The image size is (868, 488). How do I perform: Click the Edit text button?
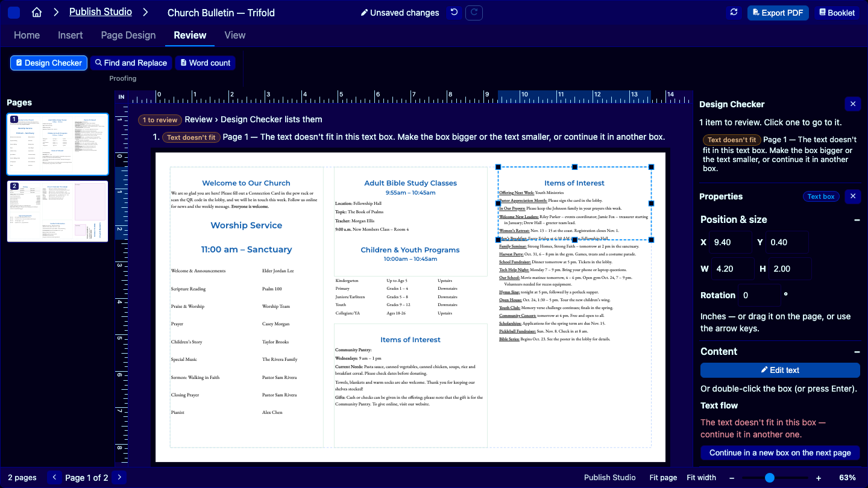point(780,370)
